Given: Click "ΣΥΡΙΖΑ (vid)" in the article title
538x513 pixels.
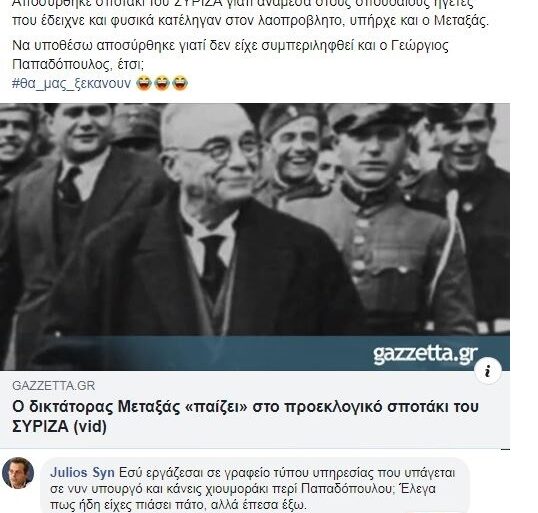Looking at the screenshot, I should (x=59, y=427).
